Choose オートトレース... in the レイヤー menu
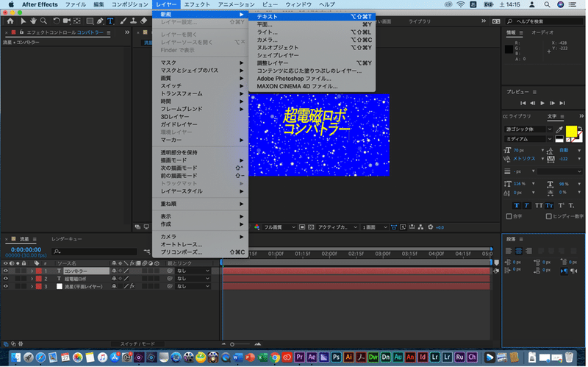The image size is (588, 367). [x=200, y=244]
